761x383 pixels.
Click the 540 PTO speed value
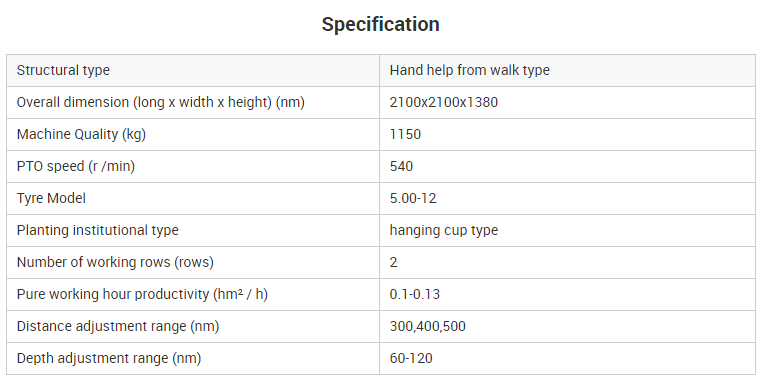401,167
